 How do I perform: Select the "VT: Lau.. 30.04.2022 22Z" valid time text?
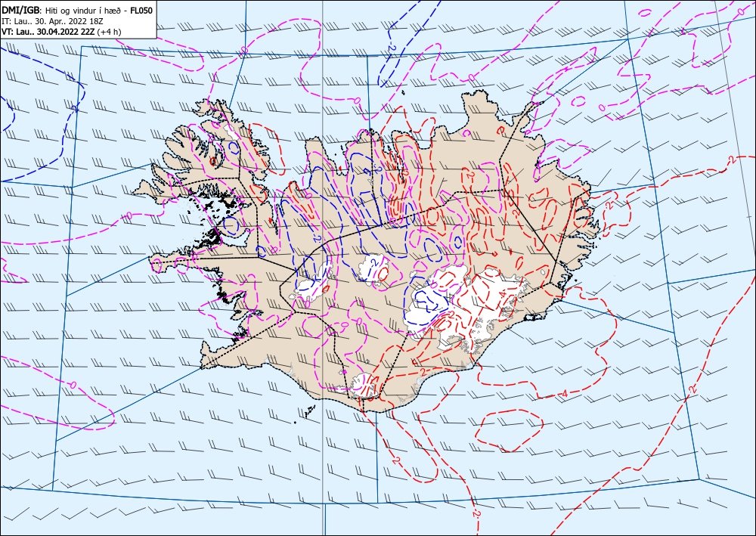[48, 32]
